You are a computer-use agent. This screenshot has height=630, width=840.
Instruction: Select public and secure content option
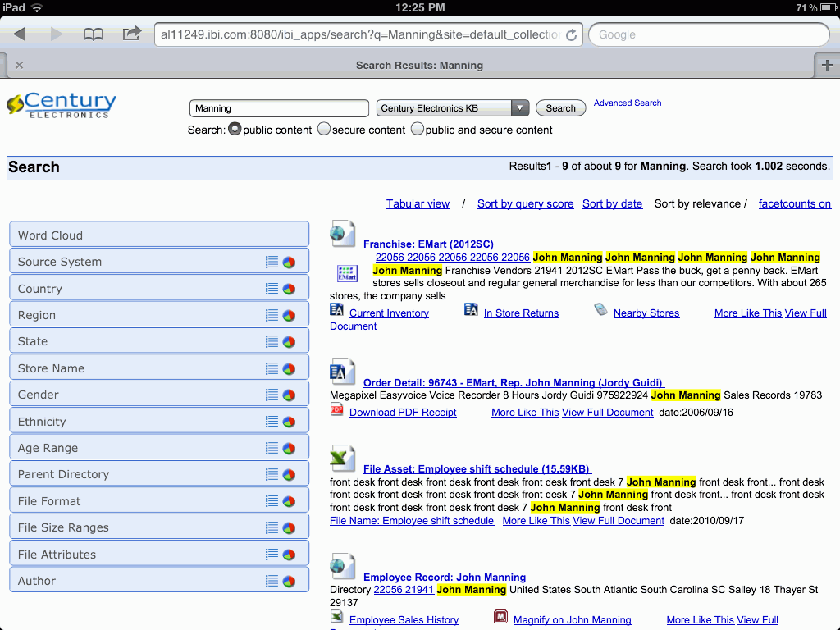point(417,129)
